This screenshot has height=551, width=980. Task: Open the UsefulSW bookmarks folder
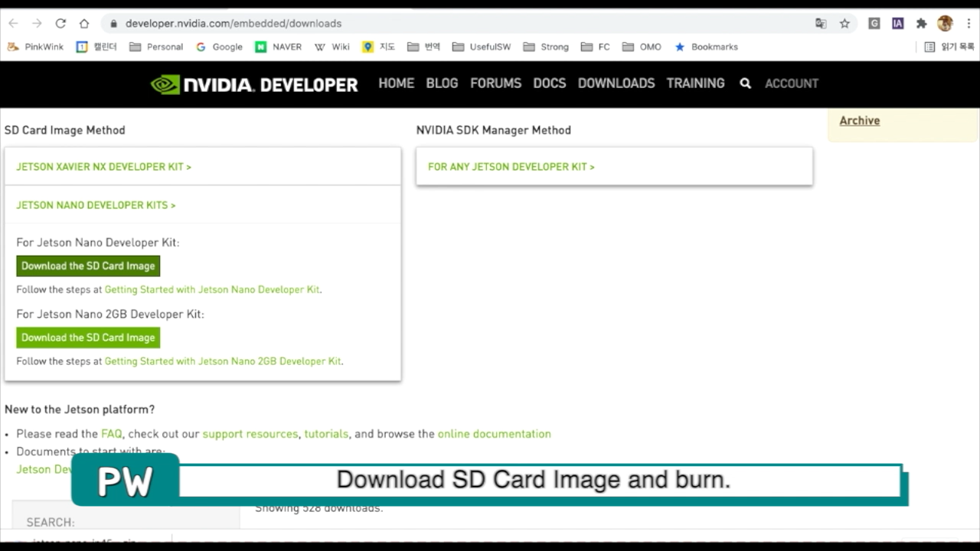tap(482, 47)
